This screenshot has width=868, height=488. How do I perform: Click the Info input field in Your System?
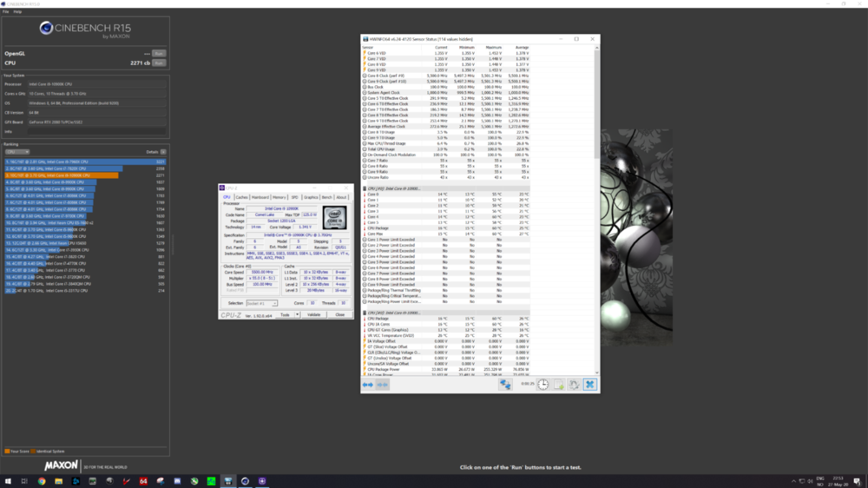point(97,132)
